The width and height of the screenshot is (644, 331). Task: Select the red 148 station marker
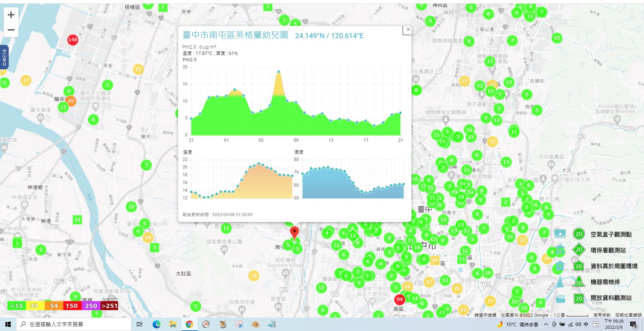73,40
